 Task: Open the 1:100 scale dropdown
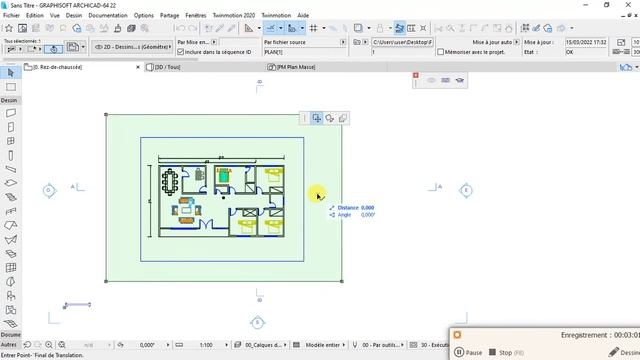click(x=226, y=345)
